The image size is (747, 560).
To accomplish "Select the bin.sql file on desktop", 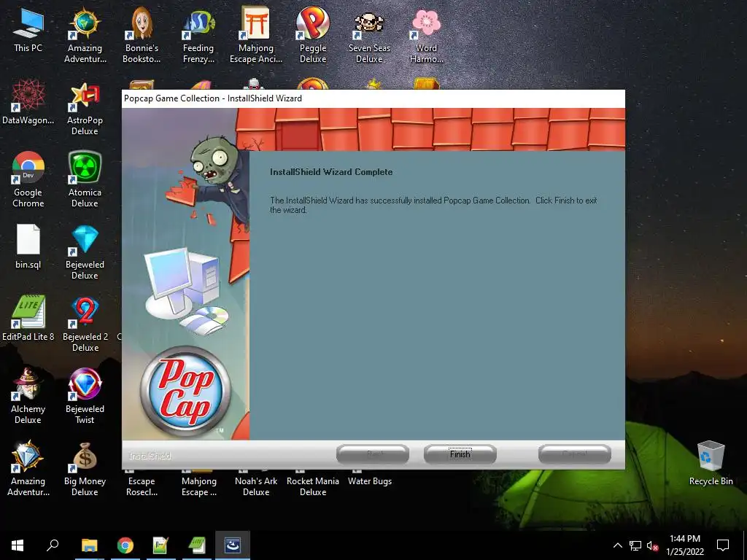I will (x=28, y=246).
